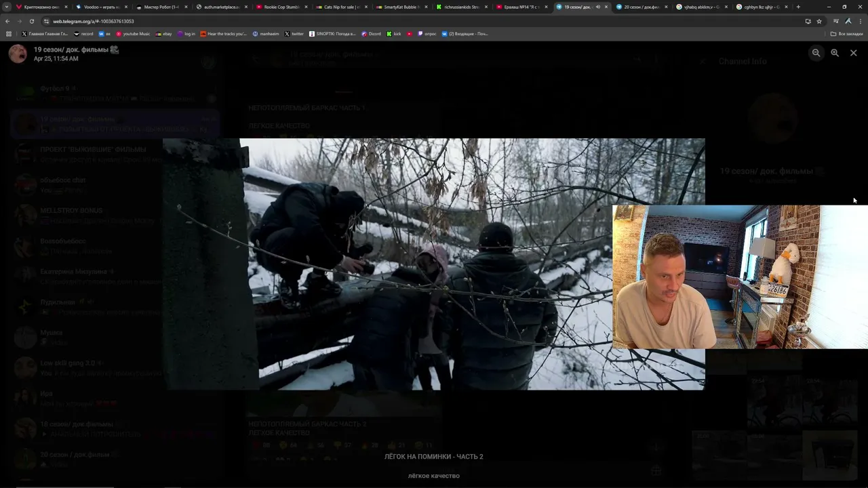Open the 'Hear the tracks you'...' bookmark
This screenshot has width=868, height=488.
point(224,33)
